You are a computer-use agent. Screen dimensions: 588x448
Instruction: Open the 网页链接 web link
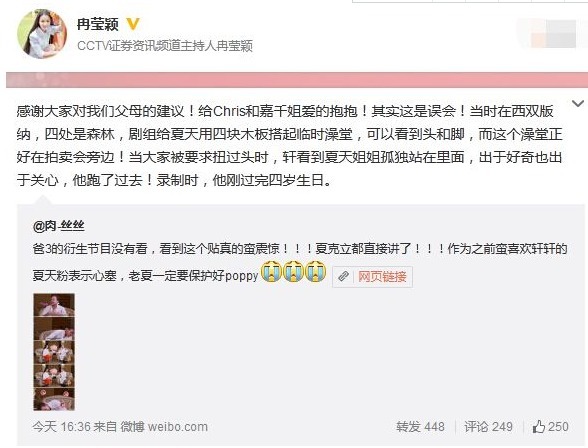pyautogui.click(x=382, y=277)
